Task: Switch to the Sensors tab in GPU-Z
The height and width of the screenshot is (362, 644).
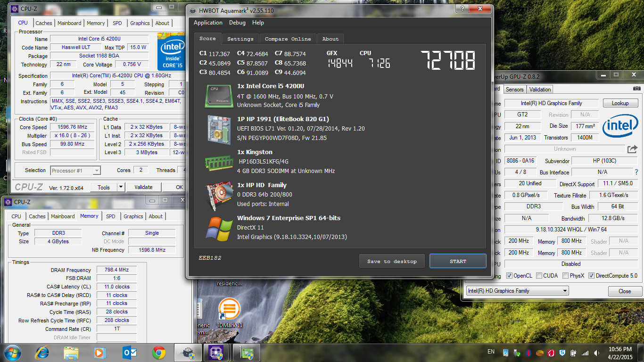Action: point(514,89)
